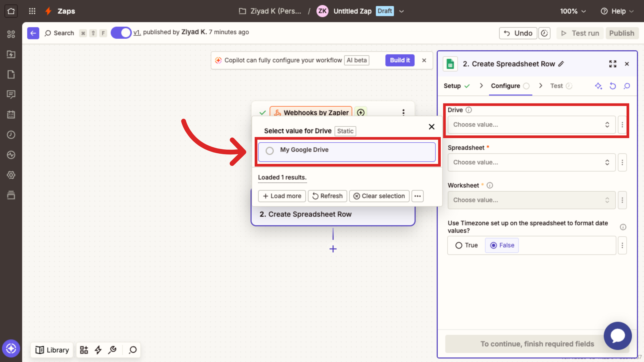Click Load more to fetch more drives
The width and height of the screenshot is (644, 362).
pyautogui.click(x=282, y=196)
